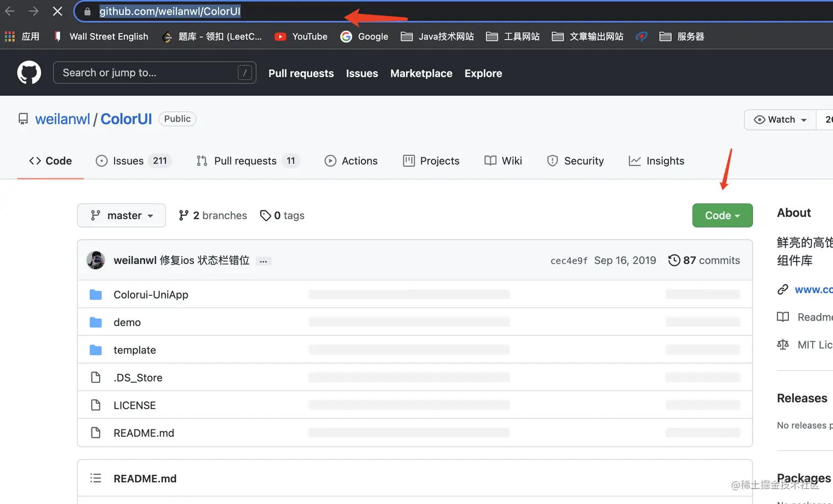Open the YouTube bookmark
The height and width of the screenshot is (504, 833).
click(x=301, y=36)
